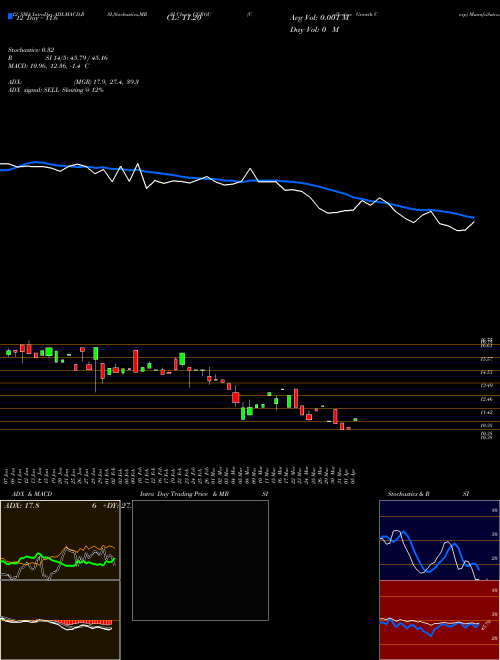Click the red RSI chart panel
Screen dimensions: 500x660
point(439,620)
